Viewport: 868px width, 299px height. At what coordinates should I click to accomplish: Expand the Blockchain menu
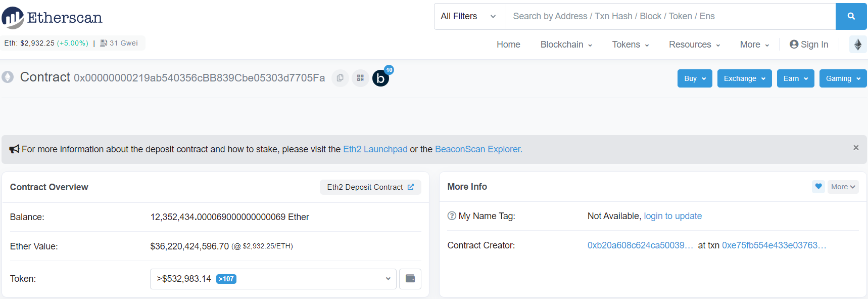click(566, 45)
